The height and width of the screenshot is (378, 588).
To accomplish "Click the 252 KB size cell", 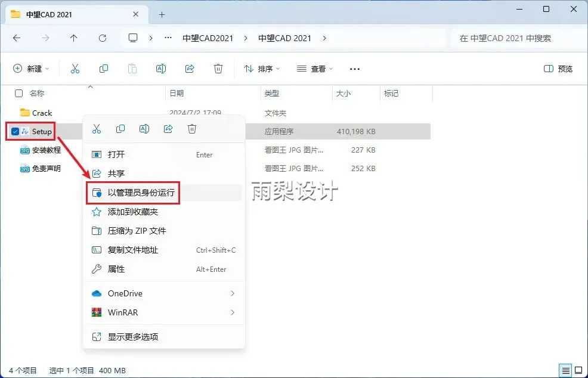I will point(363,168).
